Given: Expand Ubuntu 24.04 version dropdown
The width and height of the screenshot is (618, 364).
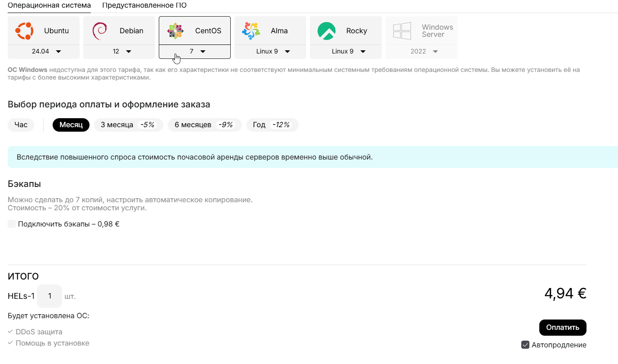Looking at the screenshot, I should (x=44, y=52).
